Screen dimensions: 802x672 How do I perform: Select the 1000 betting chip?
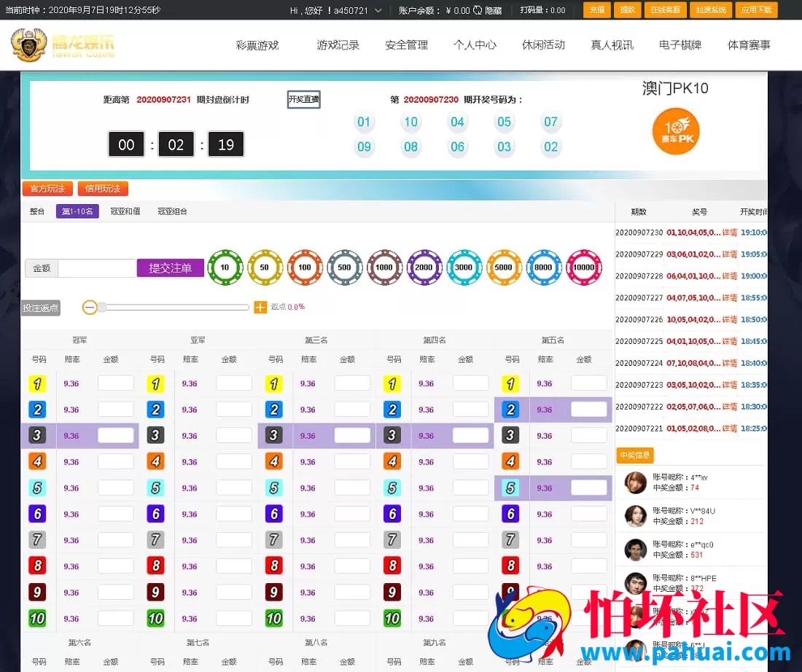384,267
